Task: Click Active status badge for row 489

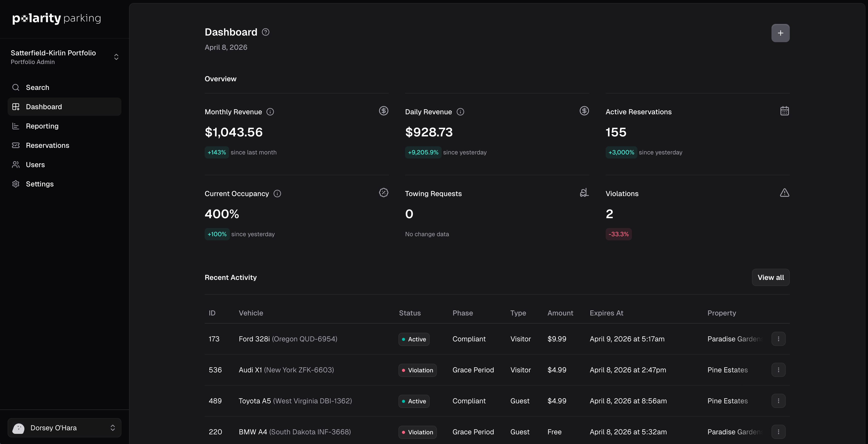Action: coord(414,401)
